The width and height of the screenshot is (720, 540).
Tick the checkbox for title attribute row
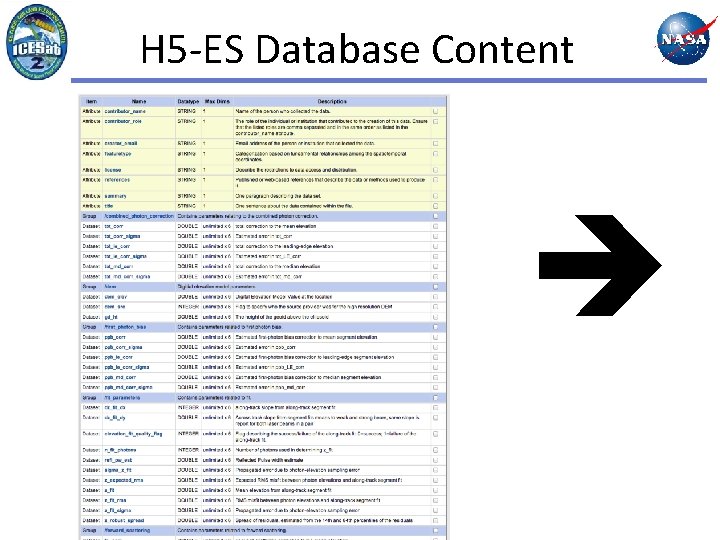[435, 206]
